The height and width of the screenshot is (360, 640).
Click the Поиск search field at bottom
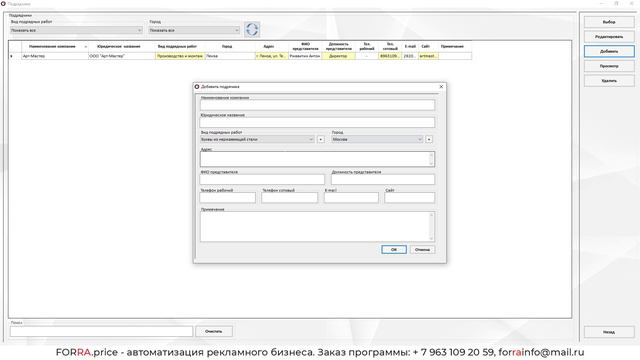[101, 331]
